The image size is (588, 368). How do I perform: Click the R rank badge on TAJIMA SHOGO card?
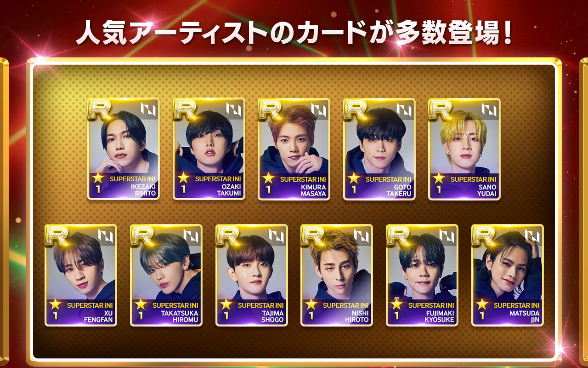point(228,236)
